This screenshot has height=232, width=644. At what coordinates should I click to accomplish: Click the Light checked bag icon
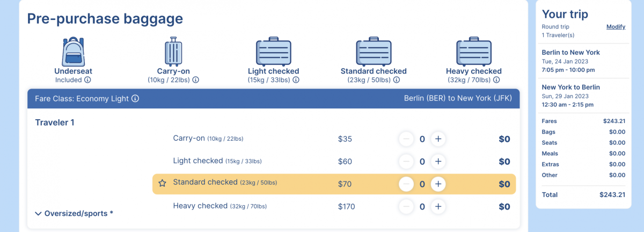point(273,52)
